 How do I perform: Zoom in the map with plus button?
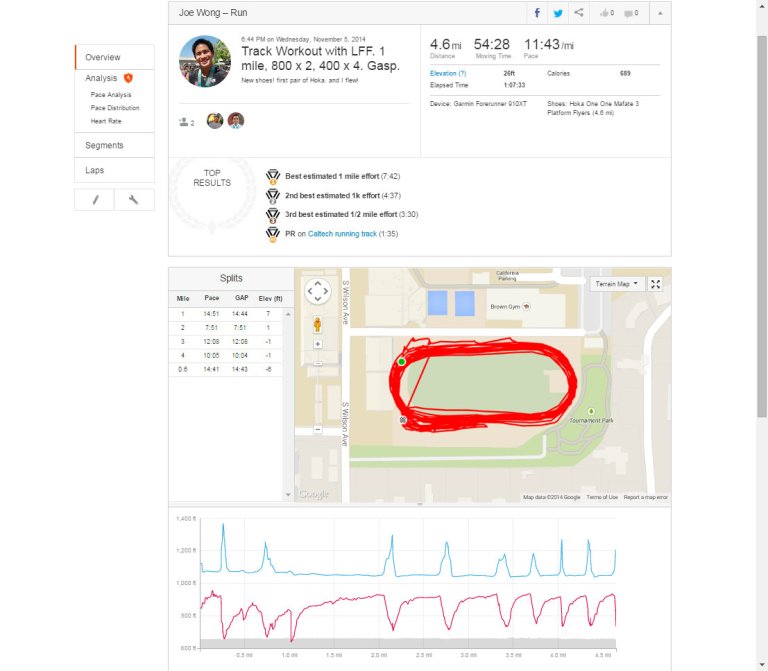[x=318, y=344]
